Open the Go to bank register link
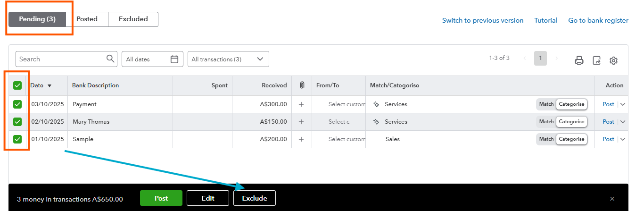 click(598, 20)
